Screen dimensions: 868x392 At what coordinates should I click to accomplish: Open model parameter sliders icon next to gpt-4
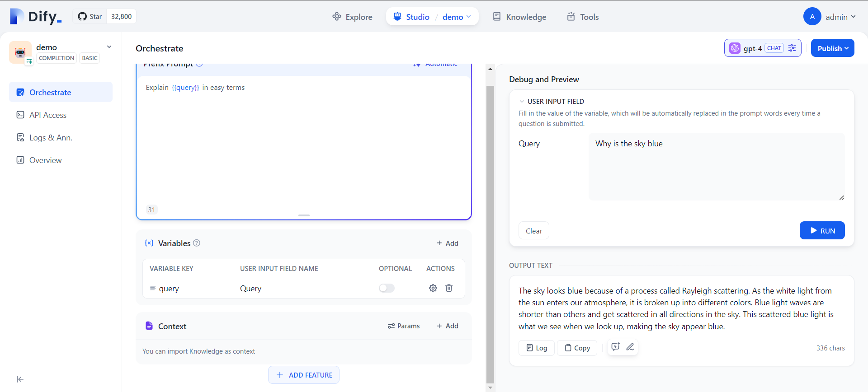coord(792,48)
